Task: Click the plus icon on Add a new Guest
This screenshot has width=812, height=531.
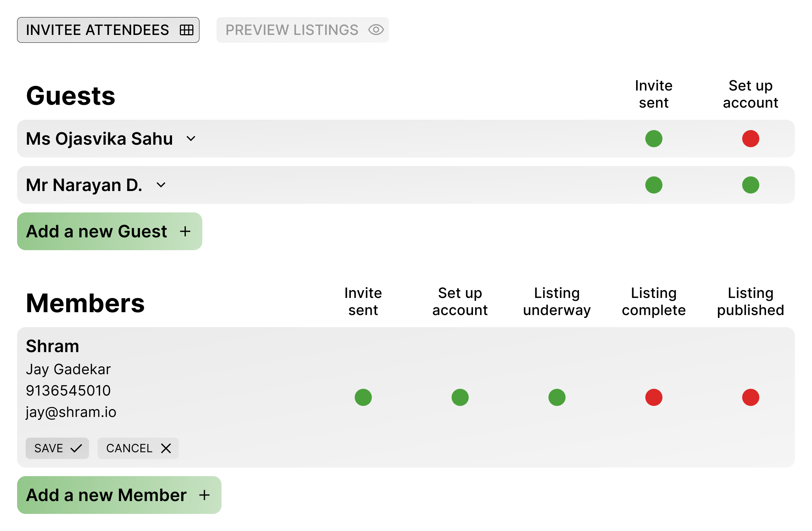Action: [x=185, y=231]
